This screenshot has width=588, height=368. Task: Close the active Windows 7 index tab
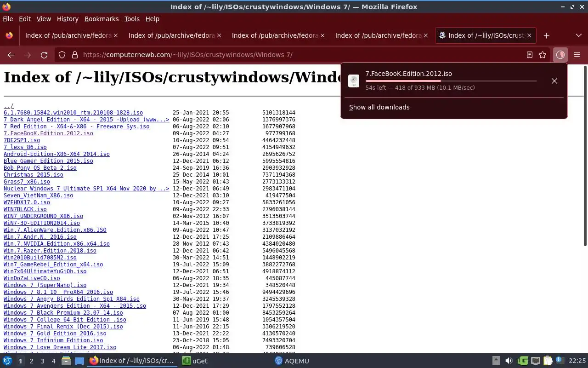click(x=529, y=35)
